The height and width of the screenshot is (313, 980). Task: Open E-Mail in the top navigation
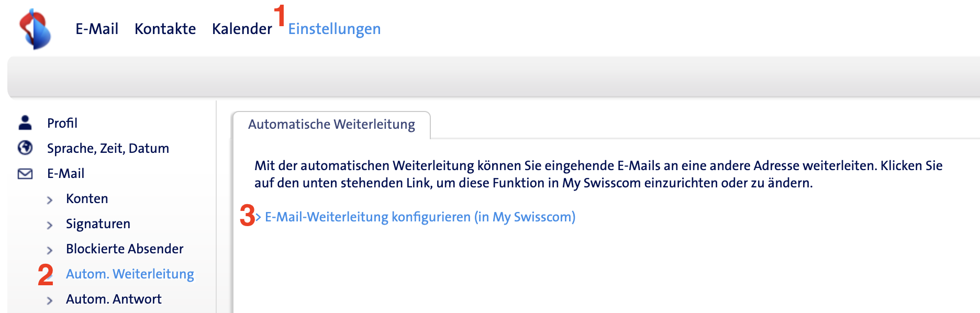coord(97,29)
